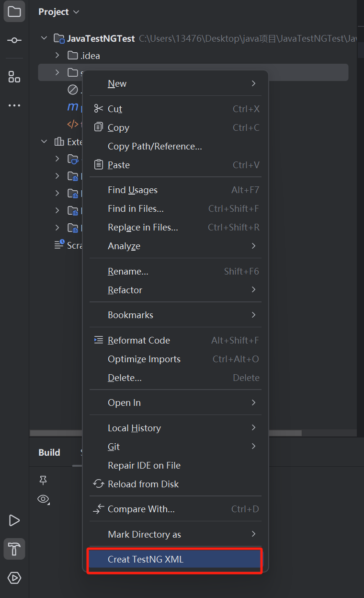
Task: Open the Open In submenu
Action: click(x=175, y=402)
